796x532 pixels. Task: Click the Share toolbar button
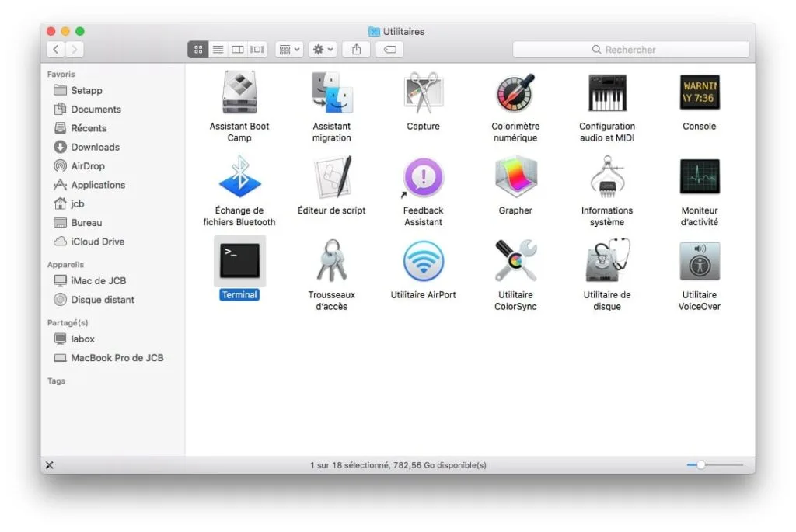pyautogui.click(x=356, y=49)
